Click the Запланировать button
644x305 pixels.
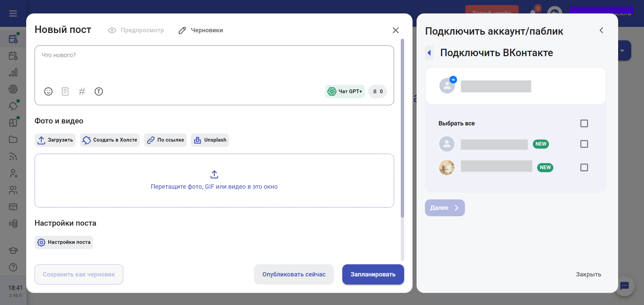point(373,274)
